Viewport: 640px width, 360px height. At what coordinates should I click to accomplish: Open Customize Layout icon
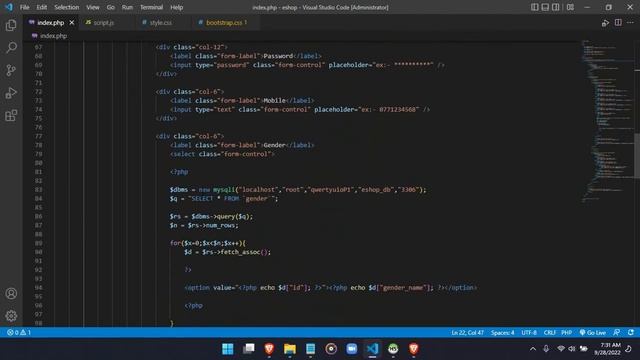(571, 7)
